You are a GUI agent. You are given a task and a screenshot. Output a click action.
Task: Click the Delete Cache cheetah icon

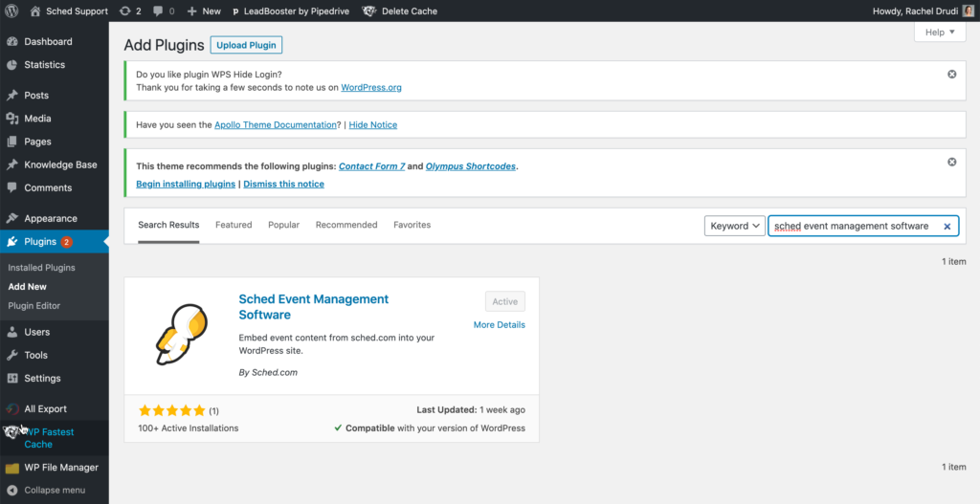pyautogui.click(x=369, y=11)
